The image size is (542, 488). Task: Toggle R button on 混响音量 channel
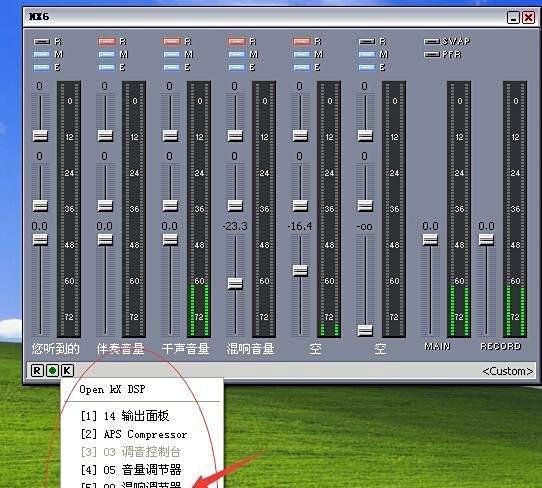(237, 41)
